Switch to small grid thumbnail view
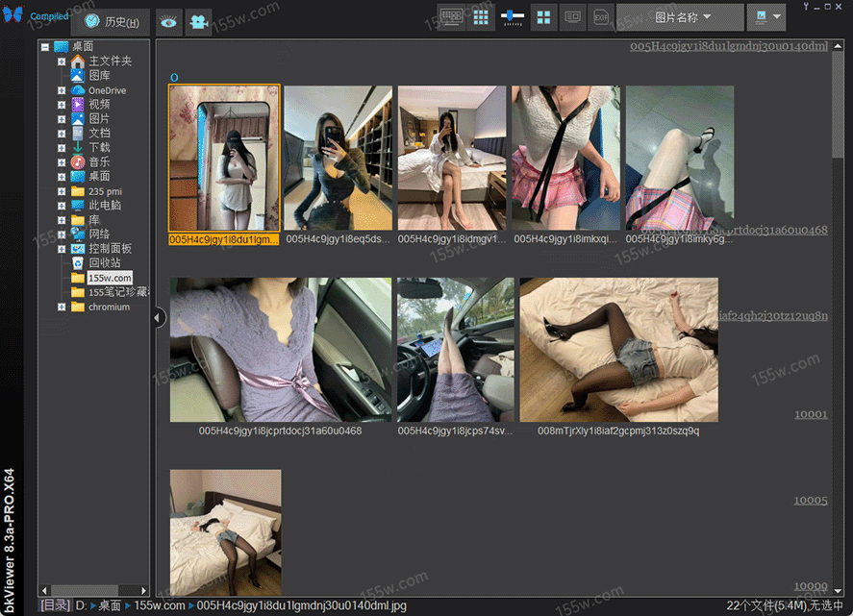 click(x=482, y=17)
